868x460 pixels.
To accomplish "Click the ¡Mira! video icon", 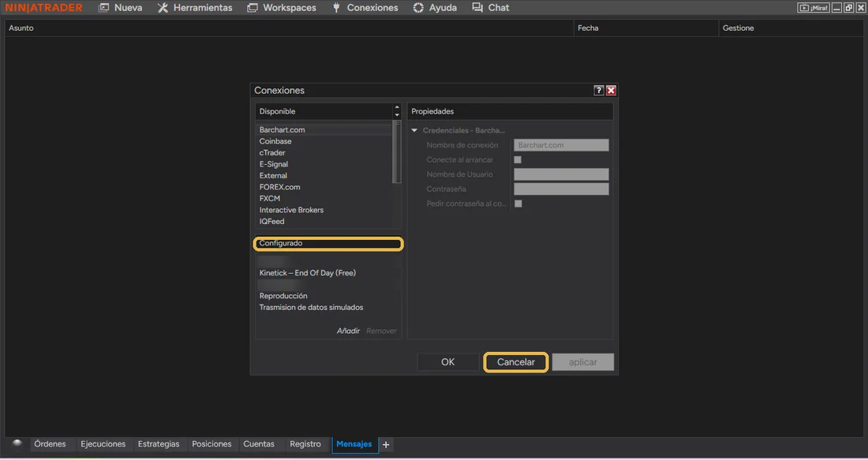I will point(814,8).
